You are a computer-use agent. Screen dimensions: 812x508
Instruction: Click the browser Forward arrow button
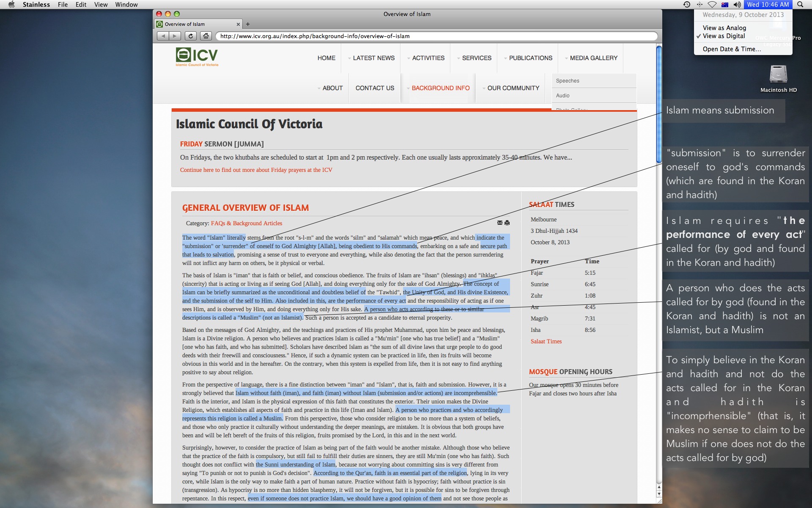tap(175, 36)
